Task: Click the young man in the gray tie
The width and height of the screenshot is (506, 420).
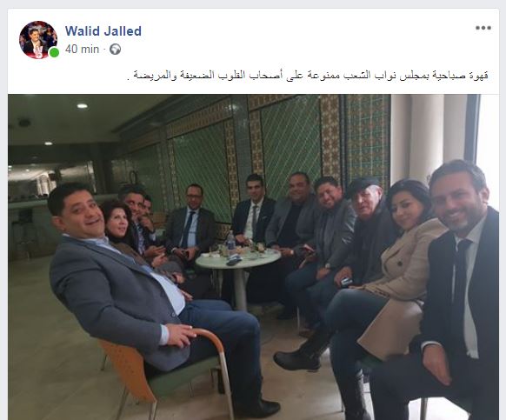Action: [253, 211]
